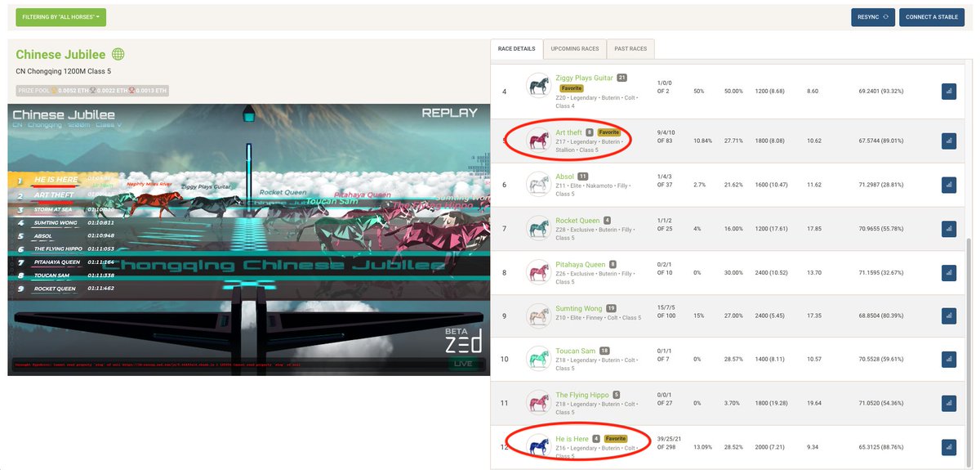980x470 pixels.
Task: Click "CN Chongqing 1200M Class 5" subtitle
Action: 65,72
